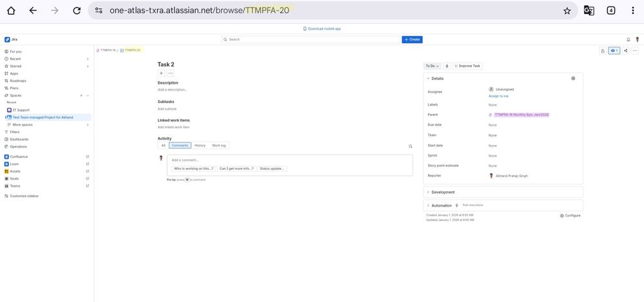Click Configure button below details

click(x=570, y=216)
